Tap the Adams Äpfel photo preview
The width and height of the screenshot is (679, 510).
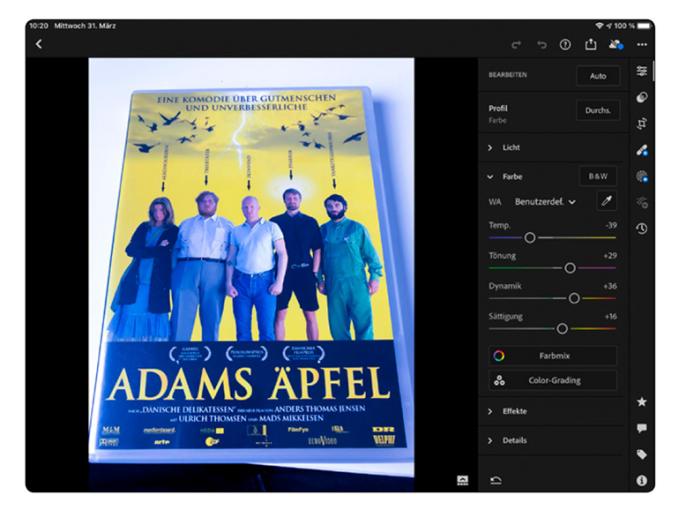pos(251,274)
